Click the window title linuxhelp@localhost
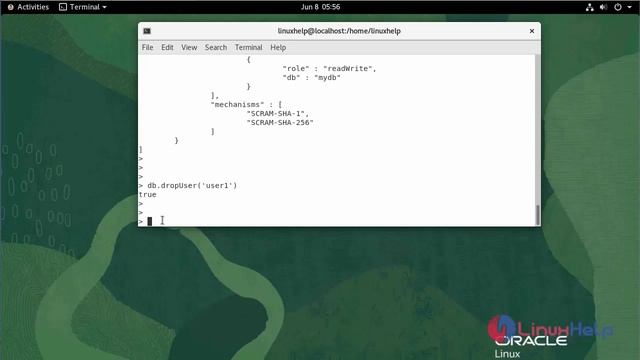Viewport: 640px width, 360px height. (x=339, y=31)
